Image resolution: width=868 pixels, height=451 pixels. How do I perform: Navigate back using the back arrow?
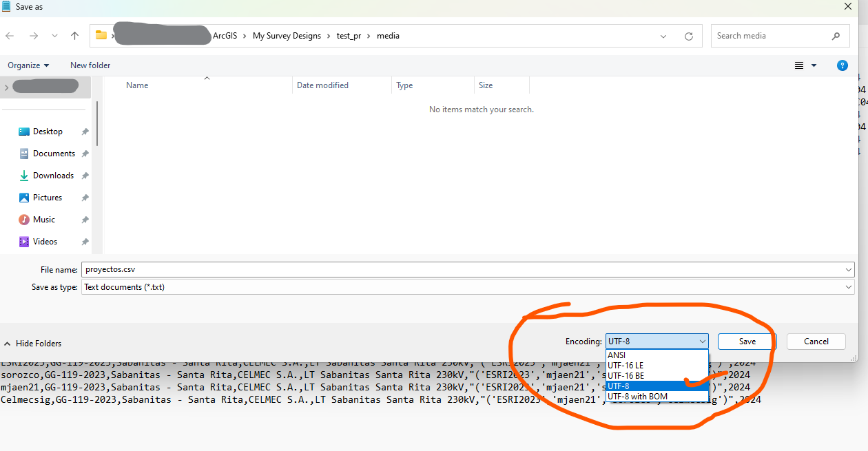(x=12, y=35)
